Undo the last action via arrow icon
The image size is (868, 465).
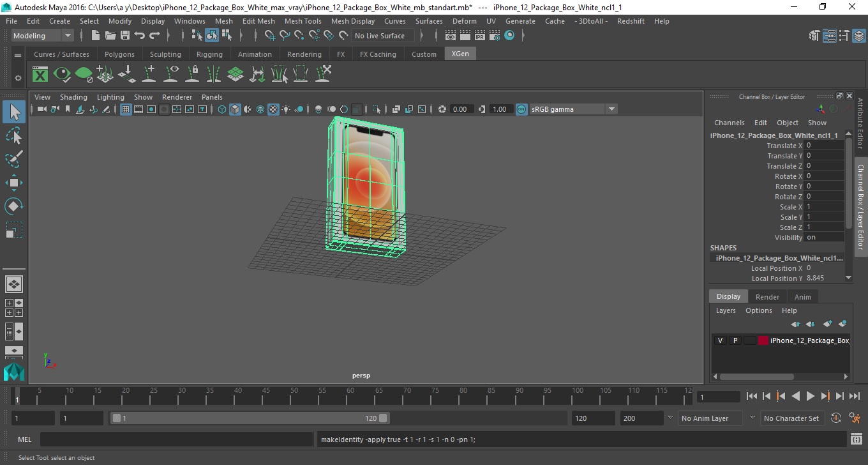tap(140, 36)
